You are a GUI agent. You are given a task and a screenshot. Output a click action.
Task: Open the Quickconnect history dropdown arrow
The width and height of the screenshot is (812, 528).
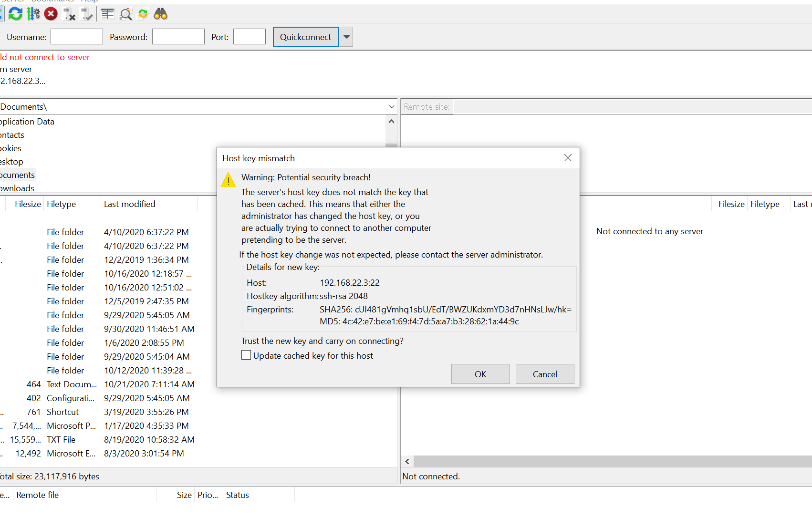pos(346,37)
